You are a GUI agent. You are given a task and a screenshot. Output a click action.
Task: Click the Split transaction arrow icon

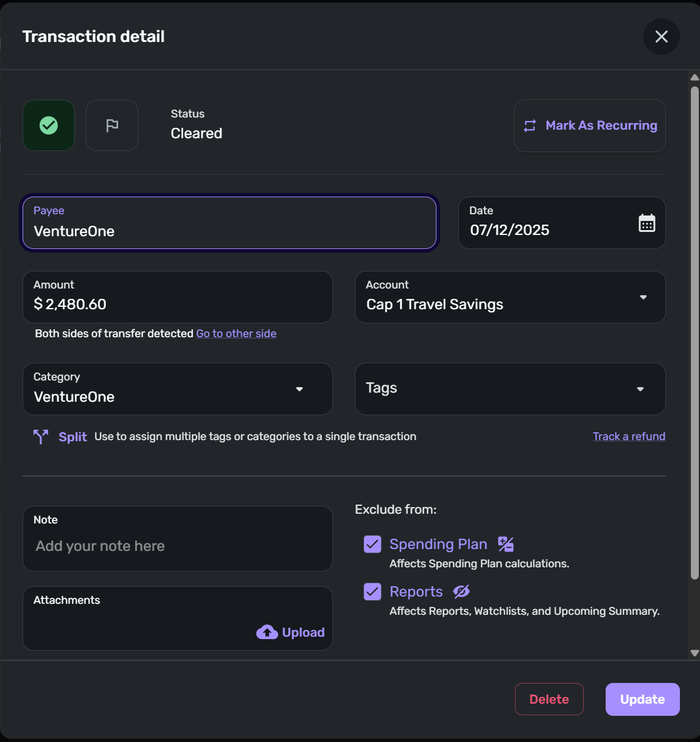[x=41, y=436]
